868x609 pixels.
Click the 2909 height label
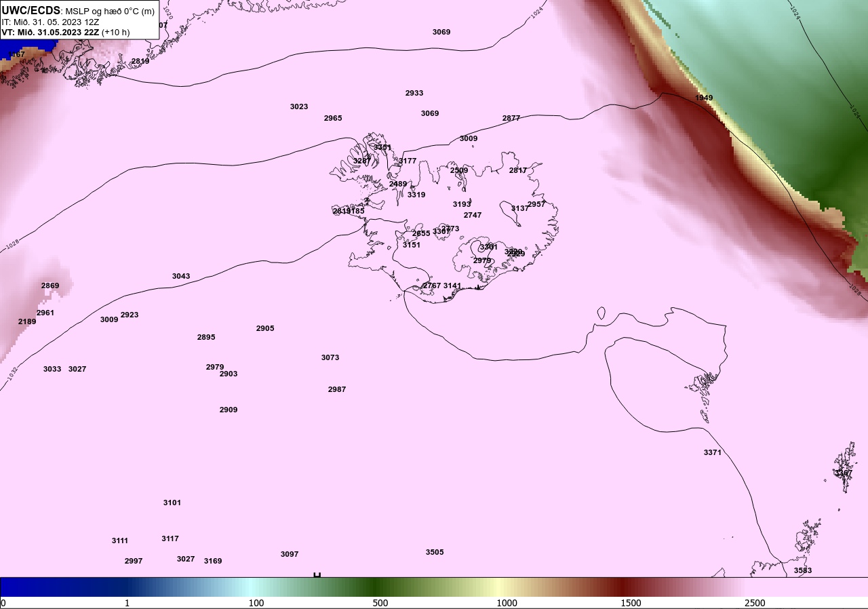point(229,410)
